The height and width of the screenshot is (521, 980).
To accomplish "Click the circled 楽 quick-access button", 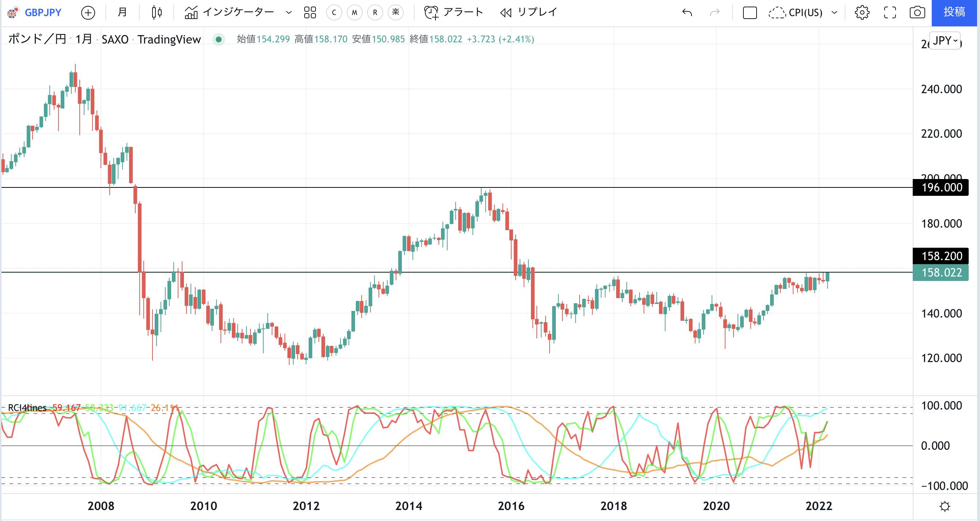I will click(396, 12).
